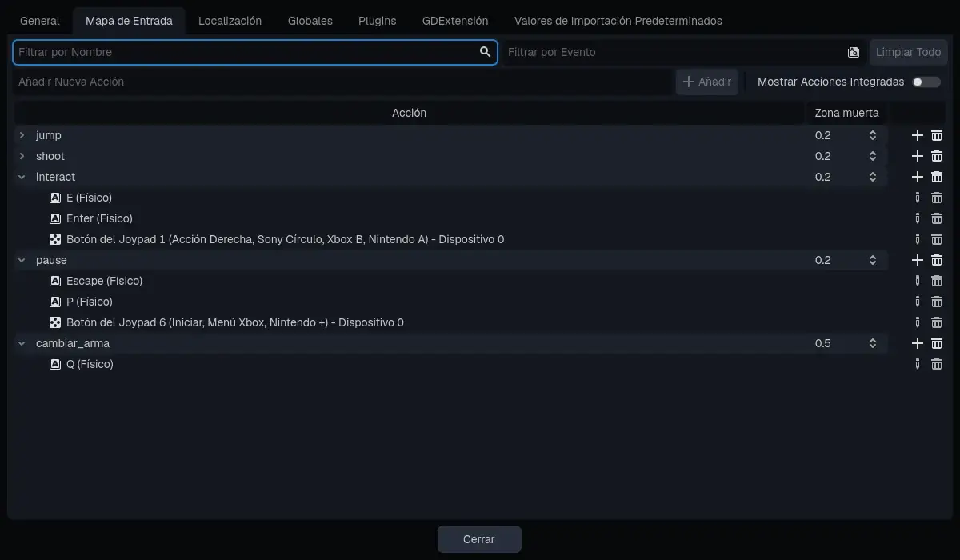Delete the shoot action
Image resolution: width=960 pixels, height=560 pixels.
coord(937,156)
